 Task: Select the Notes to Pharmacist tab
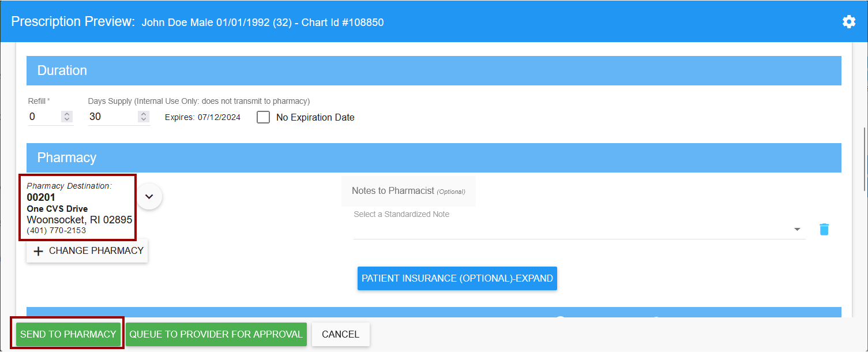click(408, 191)
